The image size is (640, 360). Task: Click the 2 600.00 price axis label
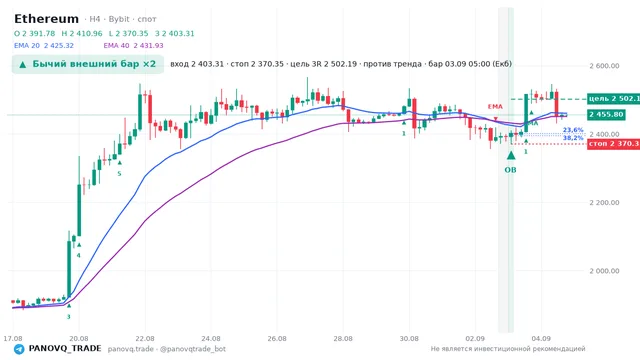point(604,66)
